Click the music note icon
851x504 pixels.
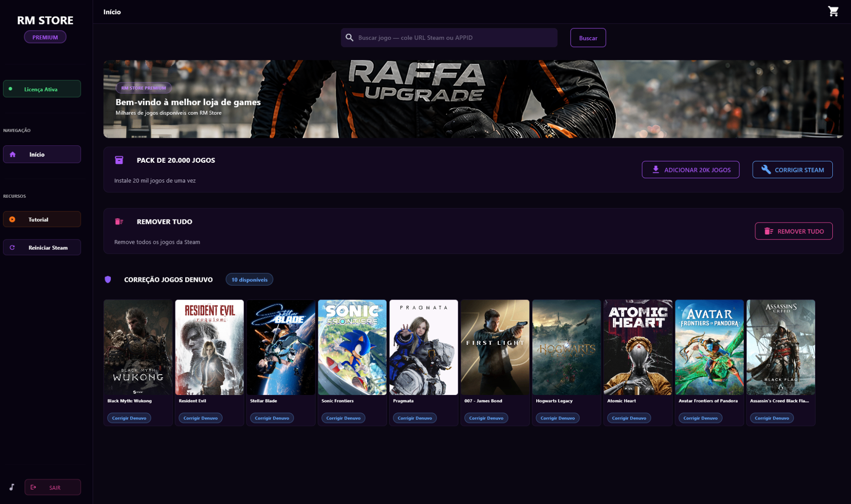(x=12, y=487)
